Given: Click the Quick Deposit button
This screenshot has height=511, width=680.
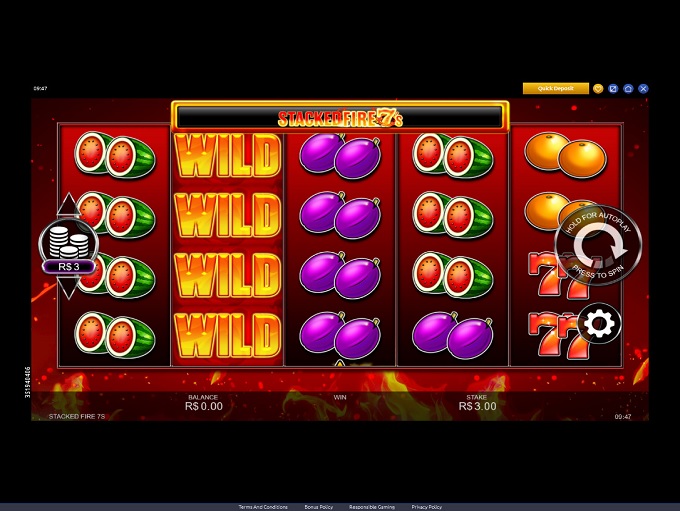Looking at the screenshot, I should pos(556,88).
